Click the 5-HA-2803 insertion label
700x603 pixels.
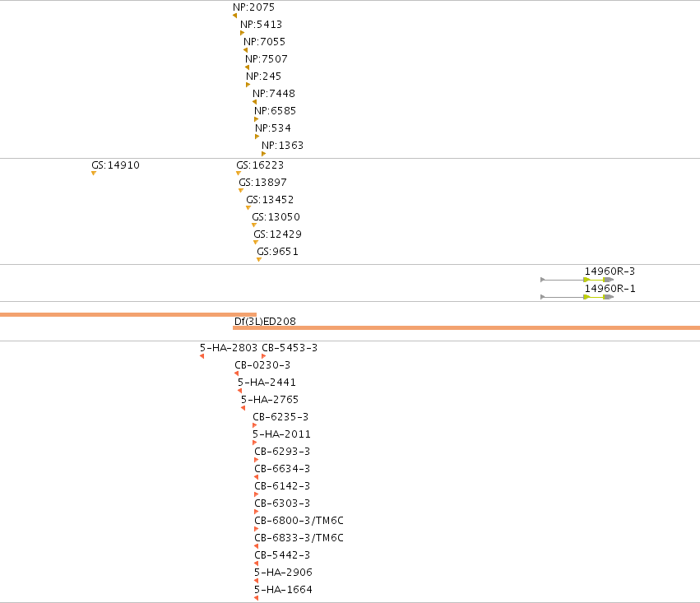(229, 348)
